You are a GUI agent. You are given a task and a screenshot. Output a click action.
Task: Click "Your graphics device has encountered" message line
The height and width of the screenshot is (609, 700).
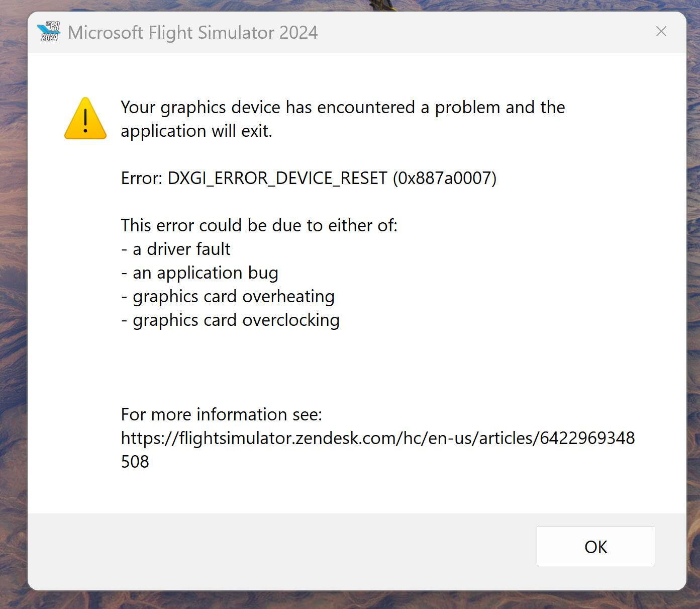(343, 107)
